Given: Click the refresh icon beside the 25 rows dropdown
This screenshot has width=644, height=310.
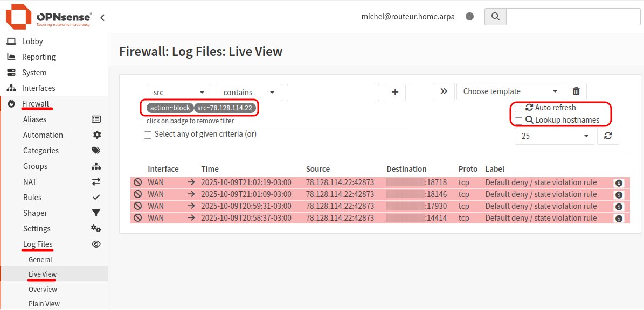Looking at the screenshot, I should coord(608,136).
